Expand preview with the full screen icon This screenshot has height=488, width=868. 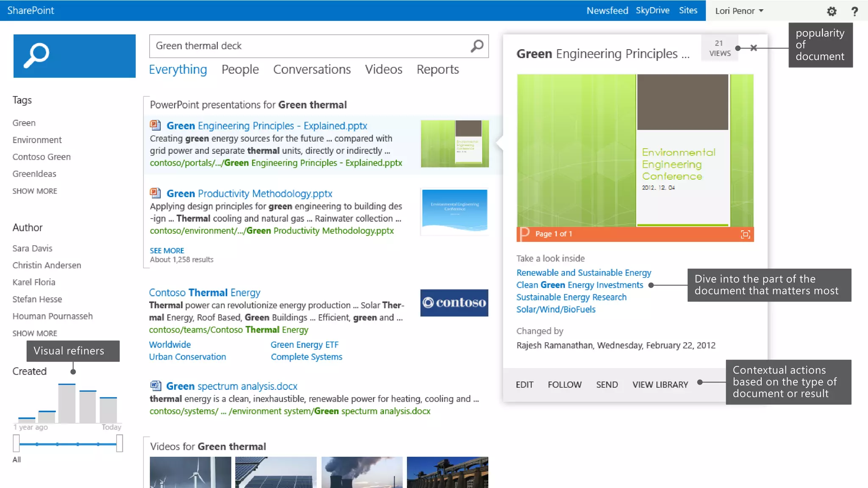click(x=745, y=234)
